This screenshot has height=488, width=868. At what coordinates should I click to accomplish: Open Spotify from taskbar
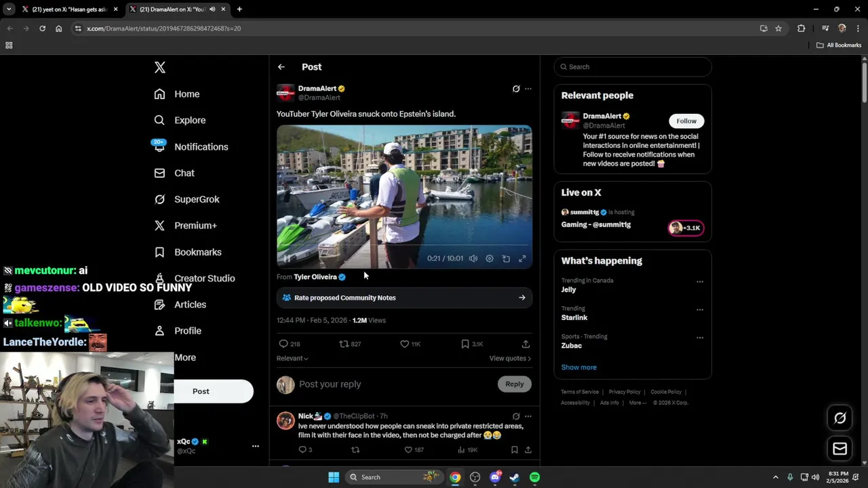534,477
